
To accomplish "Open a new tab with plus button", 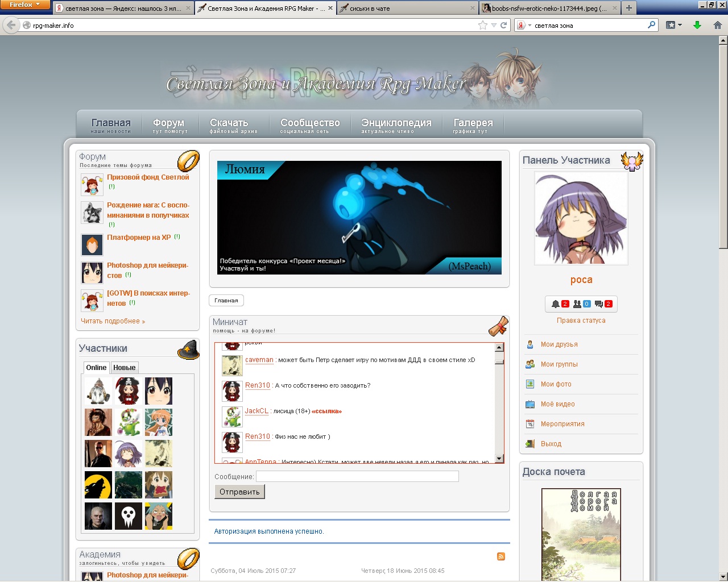I will (x=629, y=8).
